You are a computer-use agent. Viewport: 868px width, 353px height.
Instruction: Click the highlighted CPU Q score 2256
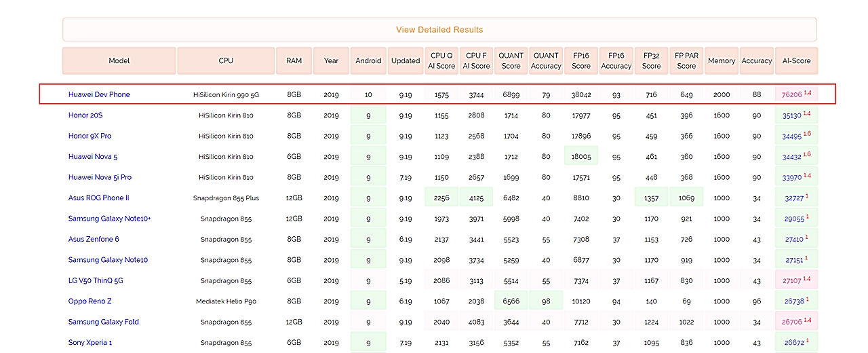[x=441, y=198]
